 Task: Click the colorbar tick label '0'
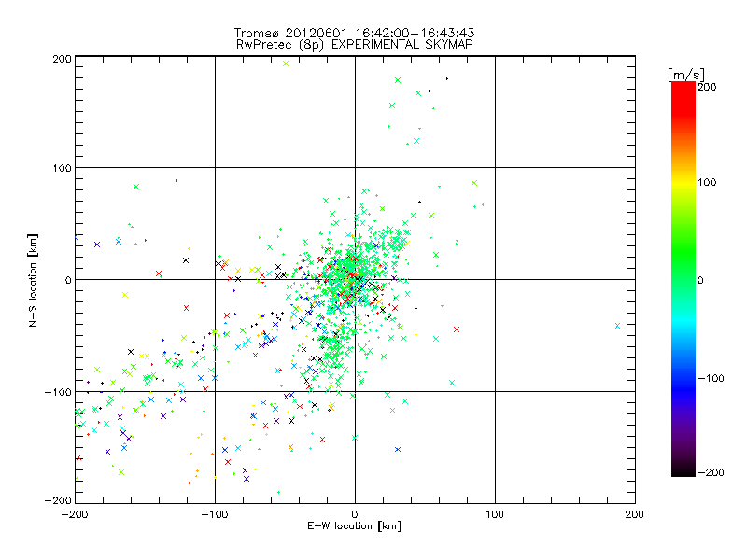700,280
